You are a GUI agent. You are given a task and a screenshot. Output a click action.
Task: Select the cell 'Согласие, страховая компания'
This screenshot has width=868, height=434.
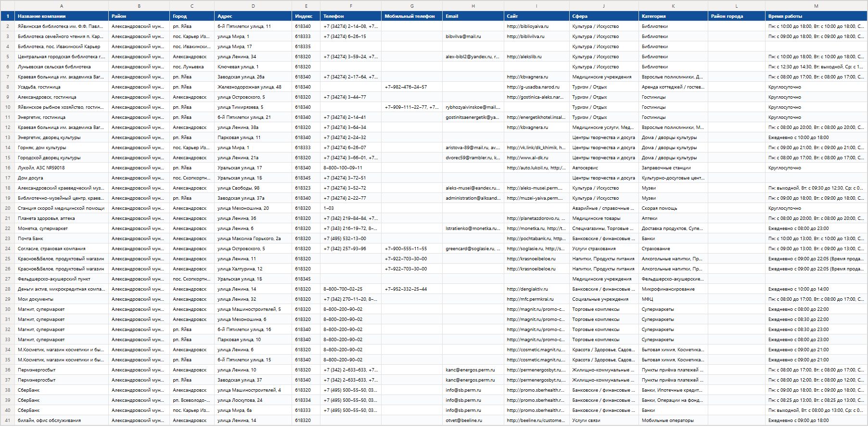pos(62,249)
